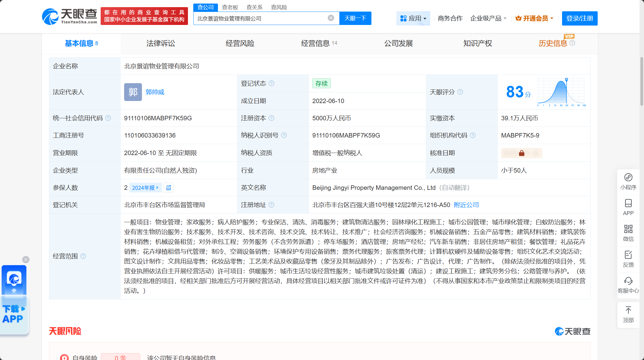Expand the 2024年报 tag
The image size is (644, 360).
click(x=145, y=188)
